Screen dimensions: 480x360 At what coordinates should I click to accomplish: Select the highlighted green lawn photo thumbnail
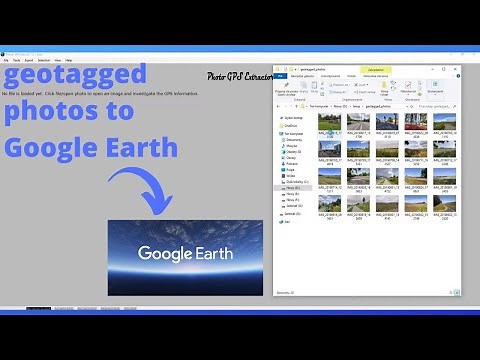[329, 122]
